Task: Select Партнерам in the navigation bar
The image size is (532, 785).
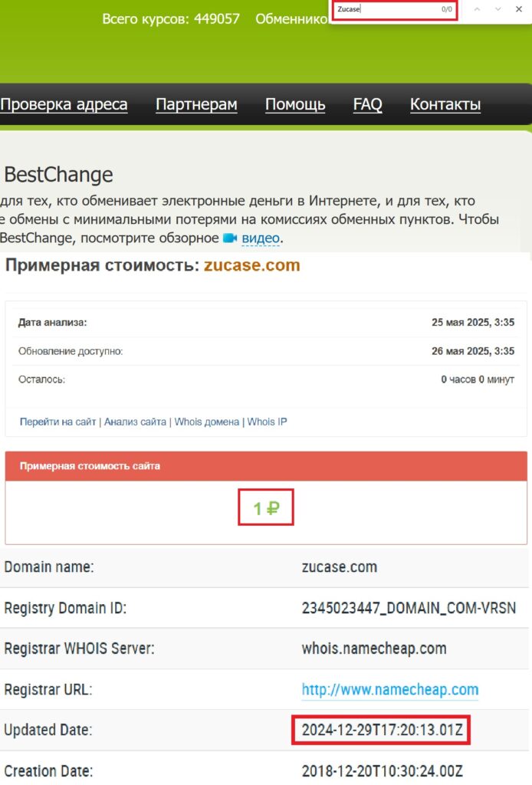Action: click(x=195, y=104)
